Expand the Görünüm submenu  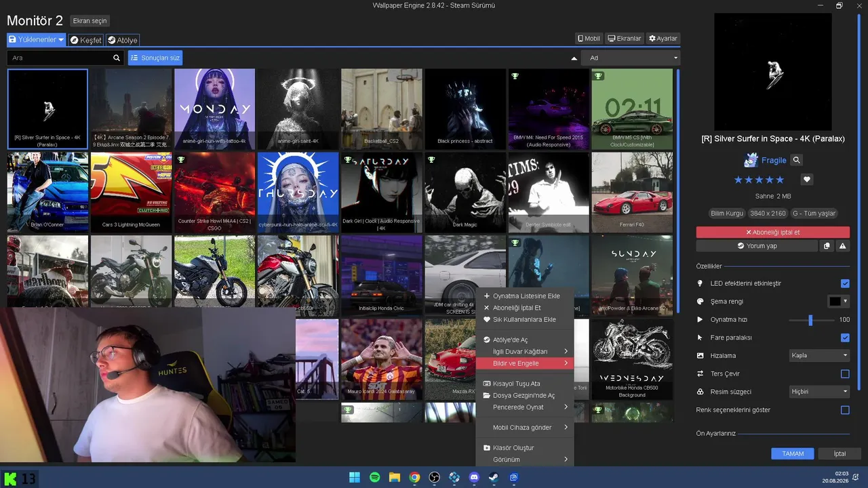pyautogui.click(x=525, y=460)
